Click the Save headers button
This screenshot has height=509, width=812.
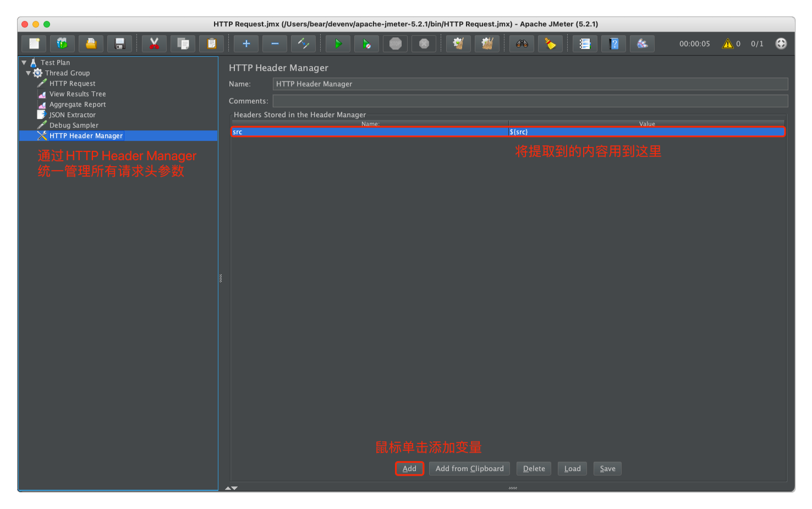[607, 469]
